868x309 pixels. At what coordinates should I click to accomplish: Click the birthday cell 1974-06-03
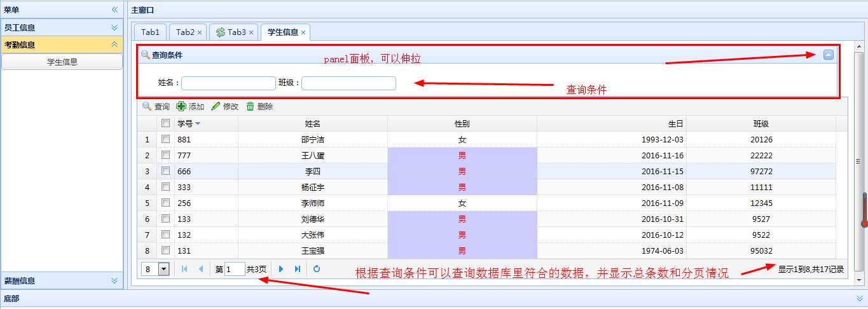coord(612,251)
